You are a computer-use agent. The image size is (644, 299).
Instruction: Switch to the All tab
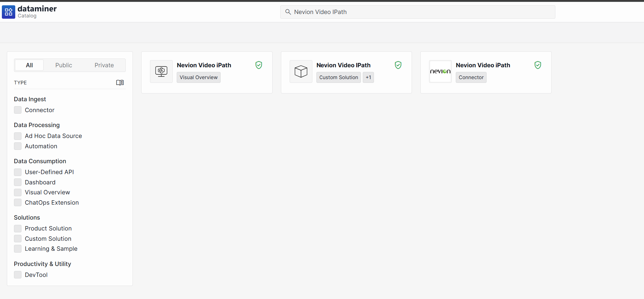(x=29, y=65)
